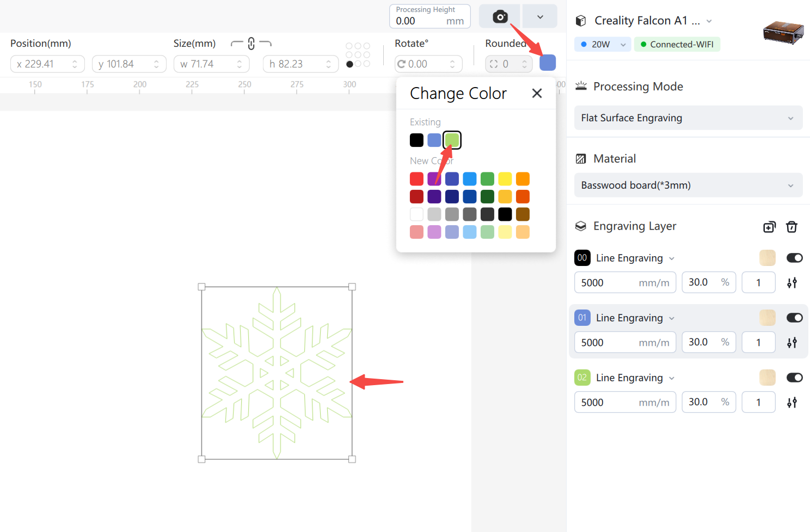The width and height of the screenshot is (810, 532).
Task: Click the x position input field
Action: 47,64
